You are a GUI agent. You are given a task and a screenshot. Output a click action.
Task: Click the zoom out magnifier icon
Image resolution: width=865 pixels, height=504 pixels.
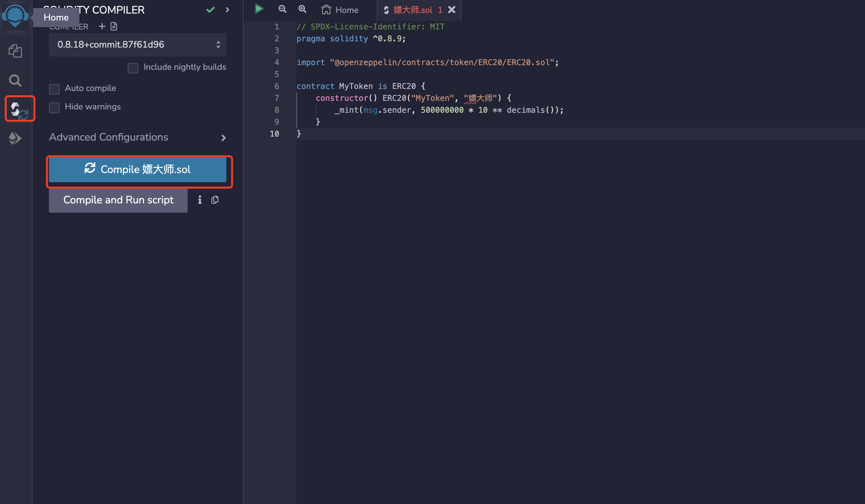[x=282, y=9]
